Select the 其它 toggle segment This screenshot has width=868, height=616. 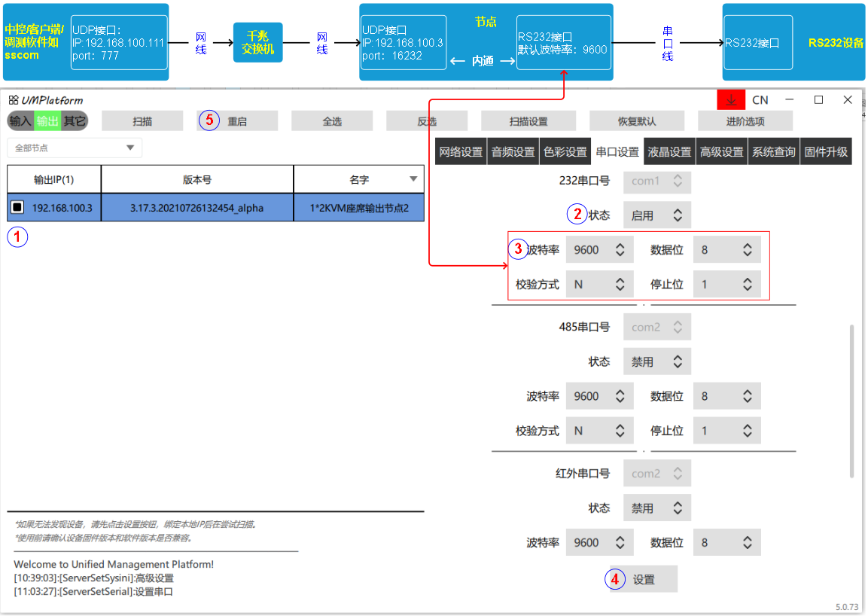pyautogui.click(x=75, y=121)
